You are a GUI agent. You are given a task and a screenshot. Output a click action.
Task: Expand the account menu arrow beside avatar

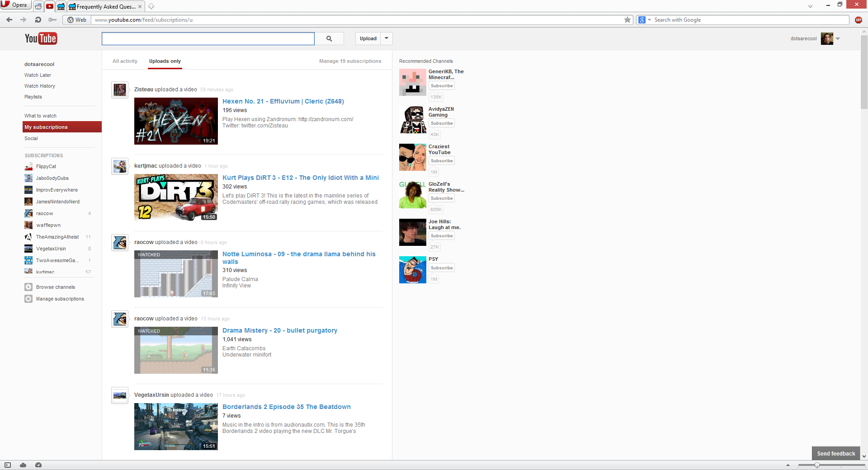point(838,39)
